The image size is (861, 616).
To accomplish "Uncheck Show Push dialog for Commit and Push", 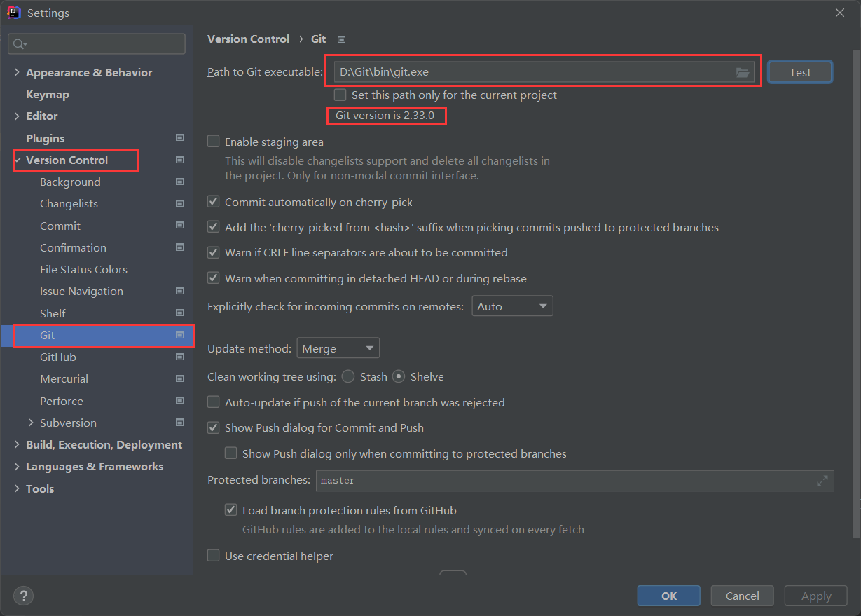I will tap(214, 427).
